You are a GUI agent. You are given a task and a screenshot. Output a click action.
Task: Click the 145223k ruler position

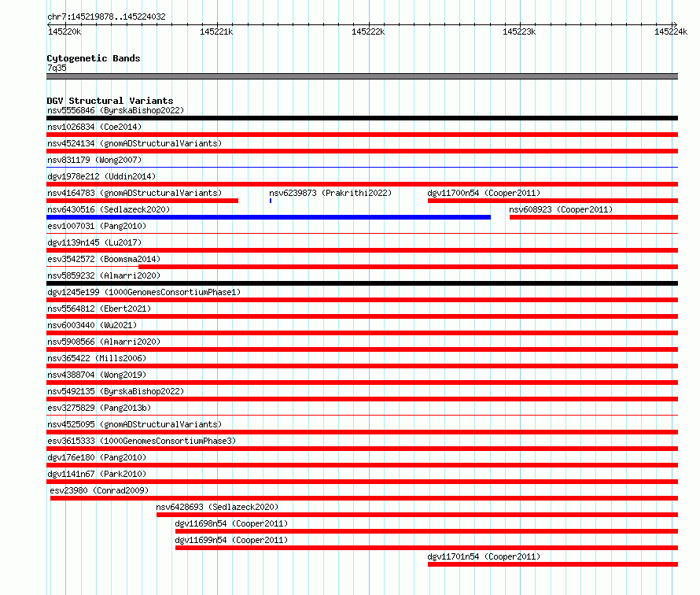coord(519,31)
